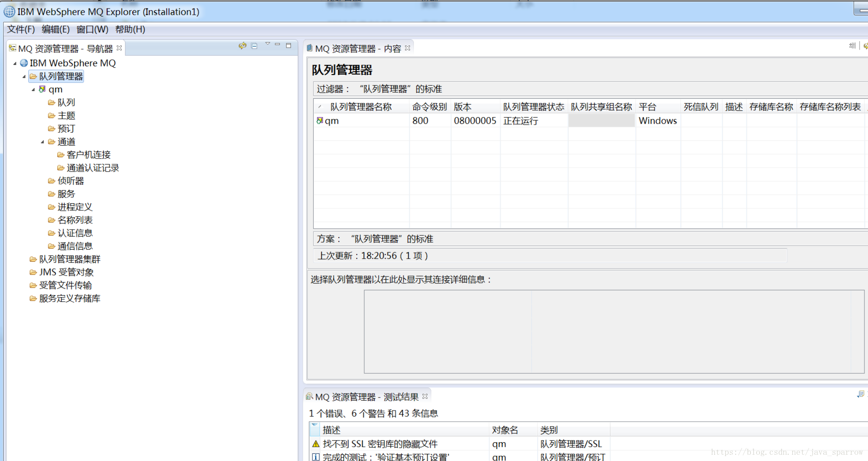Click the 上次更新 status text
Image resolution: width=868 pixels, height=461 pixels.
tap(372, 256)
